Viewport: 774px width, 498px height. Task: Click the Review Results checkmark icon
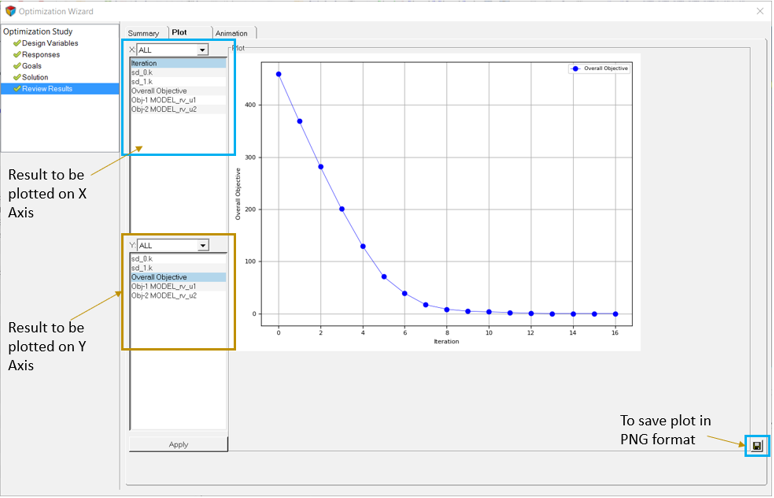coord(17,89)
